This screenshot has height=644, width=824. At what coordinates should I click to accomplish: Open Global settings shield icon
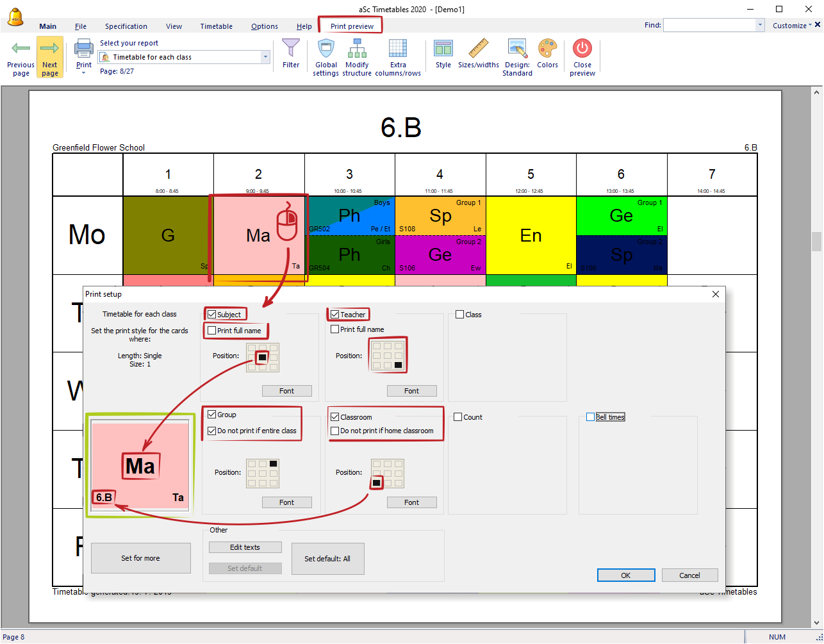326,49
